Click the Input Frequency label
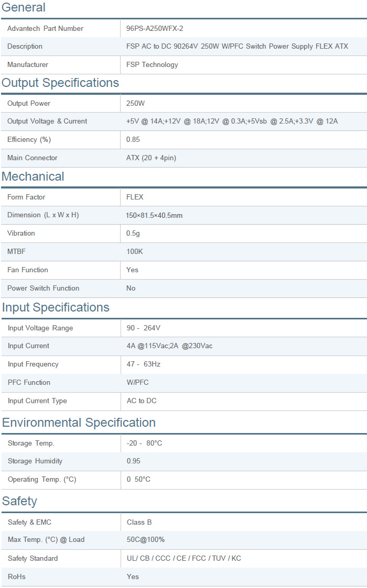The image size is (367, 588). coord(33,364)
